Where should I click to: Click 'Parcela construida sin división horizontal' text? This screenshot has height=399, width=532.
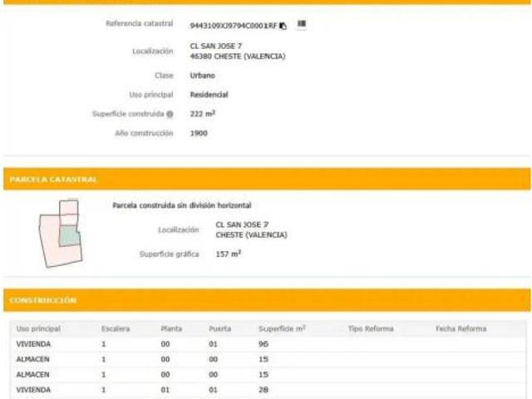click(x=182, y=205)
